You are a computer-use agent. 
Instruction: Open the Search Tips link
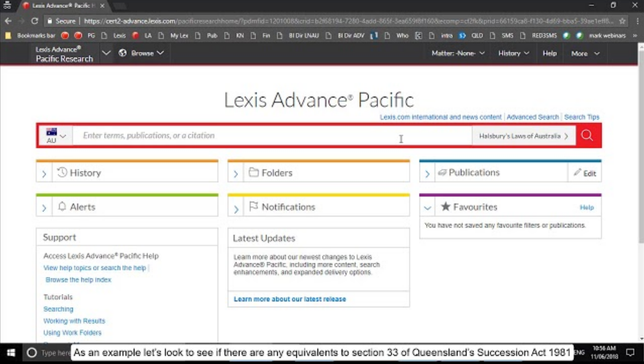point(581,117)
